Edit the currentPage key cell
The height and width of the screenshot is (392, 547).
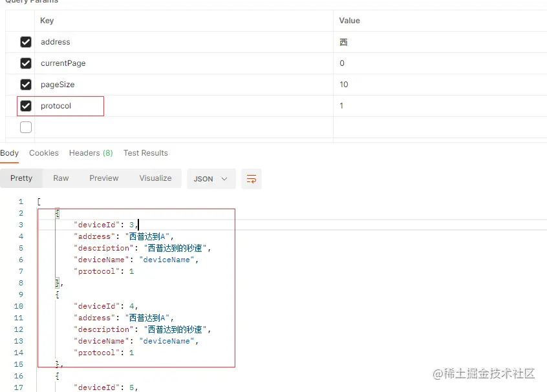point(184,63)
